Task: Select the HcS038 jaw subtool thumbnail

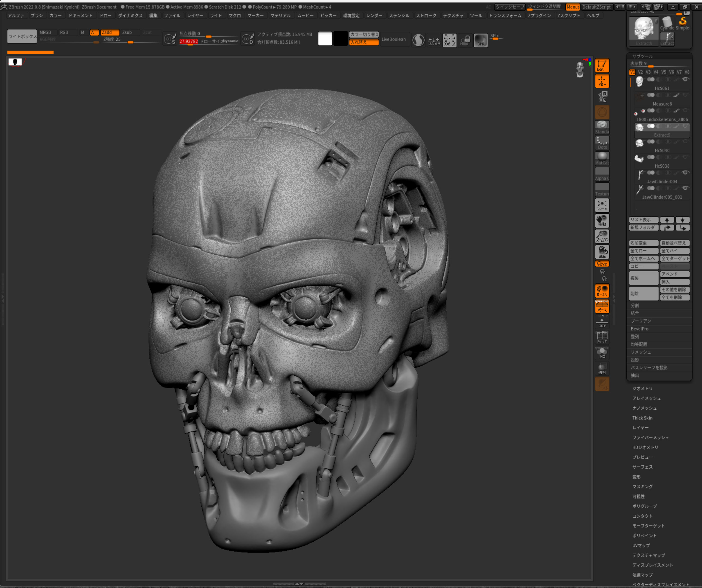Action: click(639, 159)
